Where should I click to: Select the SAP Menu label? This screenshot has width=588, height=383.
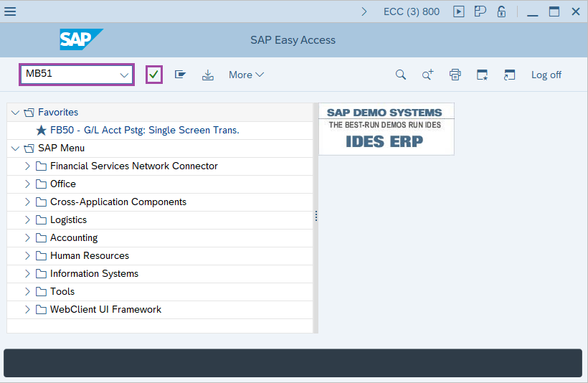point(61,148)
